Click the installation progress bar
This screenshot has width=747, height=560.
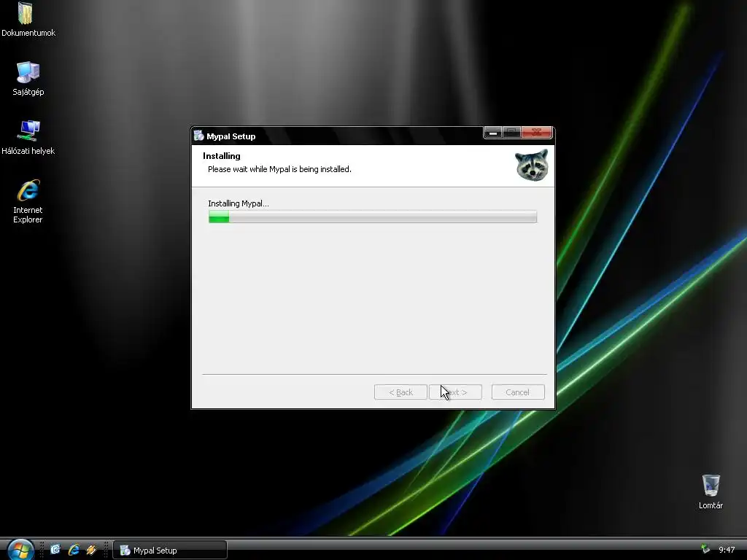pos(373,217)
